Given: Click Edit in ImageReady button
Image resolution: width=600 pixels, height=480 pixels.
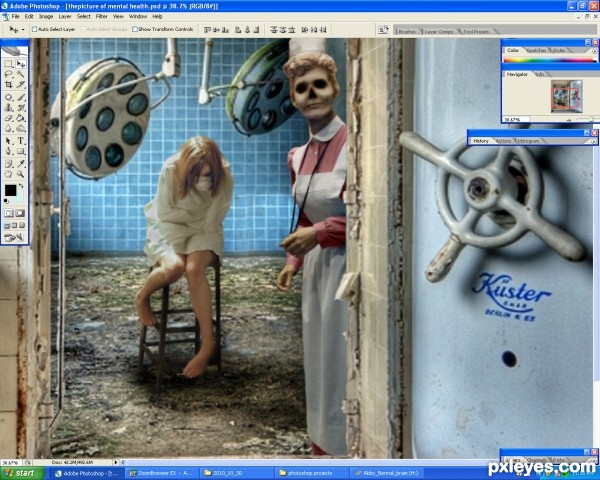Looking at the screenshot, I should pyautogui.click(x=14, y=238).
